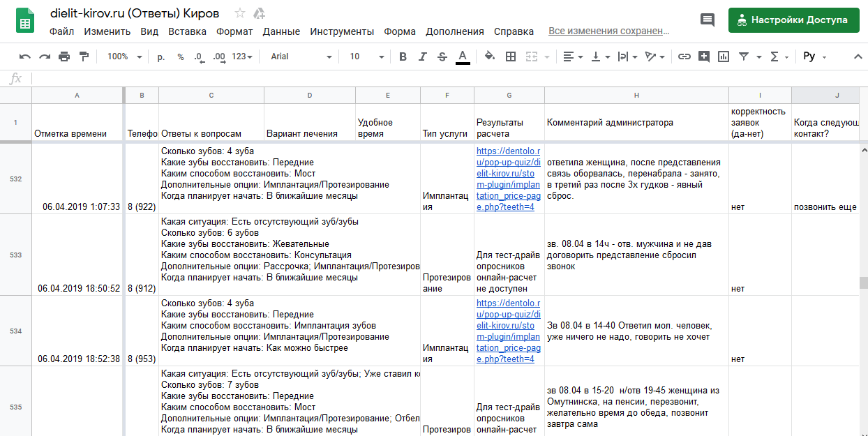Open text wrapping options
The image size is (868, 436).
tap(627, 57)
